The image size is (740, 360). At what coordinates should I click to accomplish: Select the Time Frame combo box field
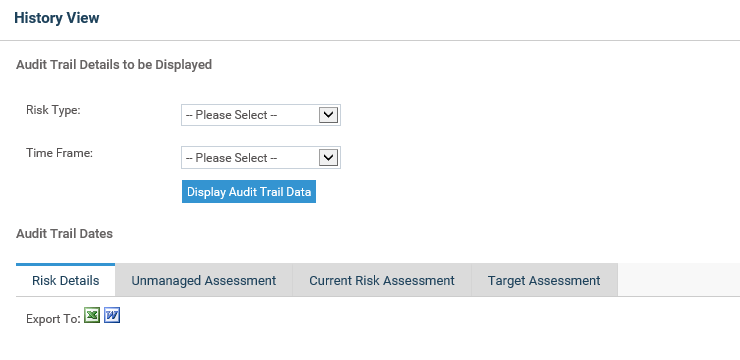[261, 158]
